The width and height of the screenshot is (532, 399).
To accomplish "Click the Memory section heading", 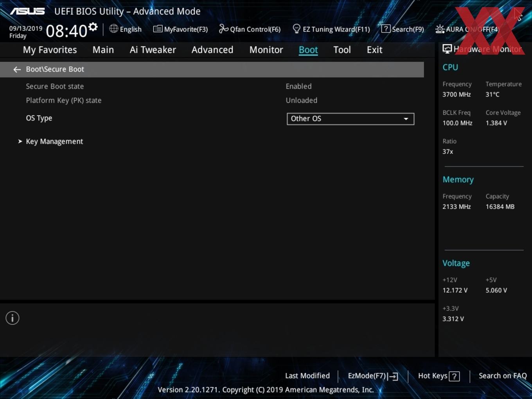I will pyautogui.click(x=458, y=180).
